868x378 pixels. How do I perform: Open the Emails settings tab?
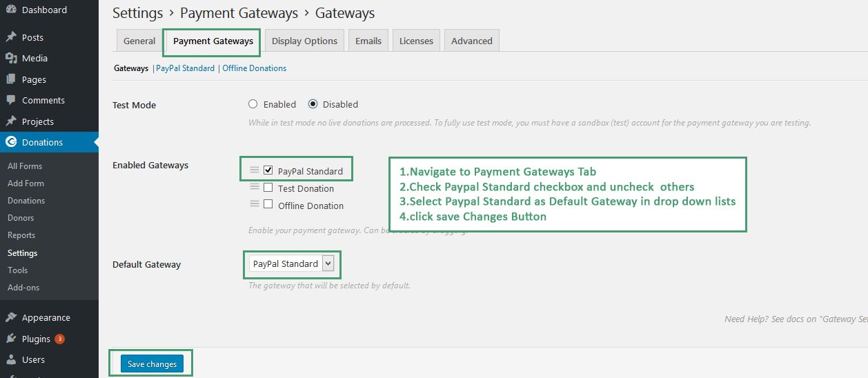pyautogui.click(x=368, y=41)
